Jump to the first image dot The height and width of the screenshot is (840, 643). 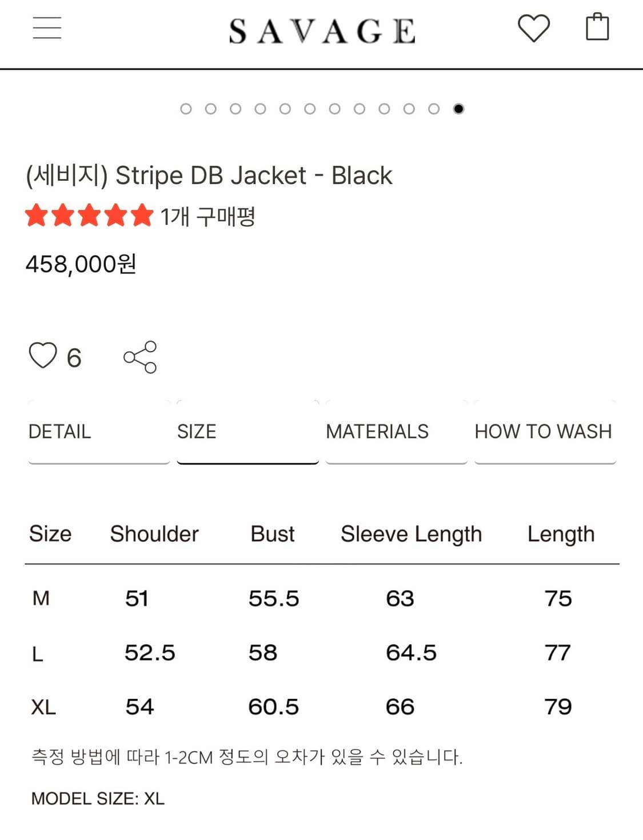pyautogui.click(x=186, y=109)
